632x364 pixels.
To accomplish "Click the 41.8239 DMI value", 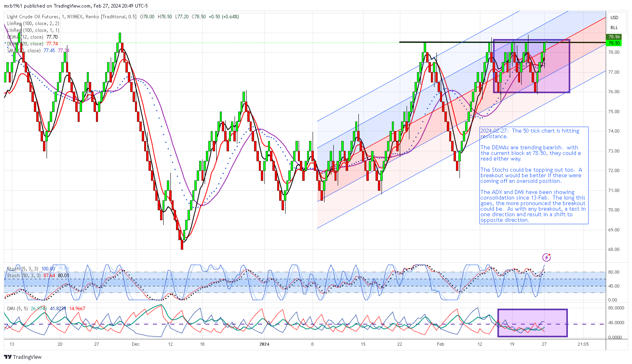I will point(58,309).
